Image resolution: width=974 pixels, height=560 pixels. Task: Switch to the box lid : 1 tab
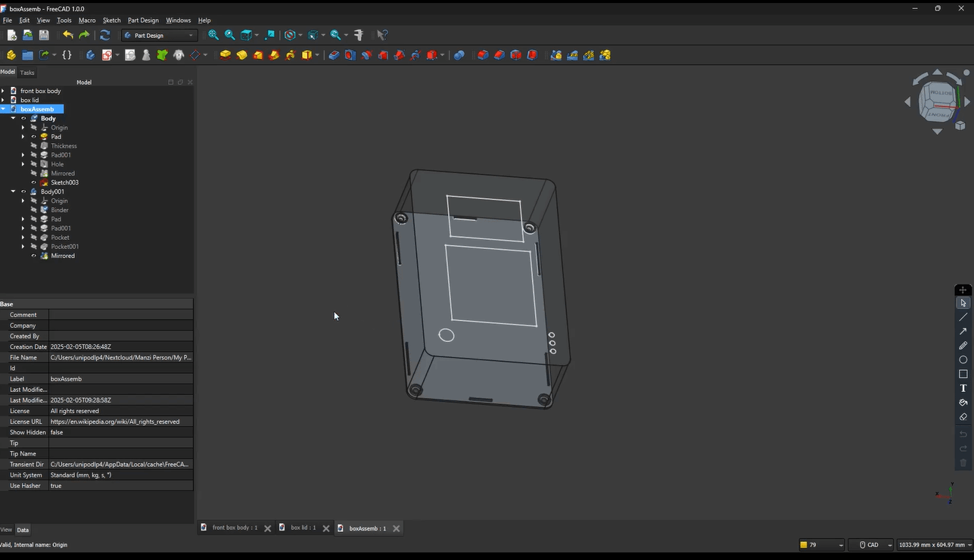pos(303,528)
